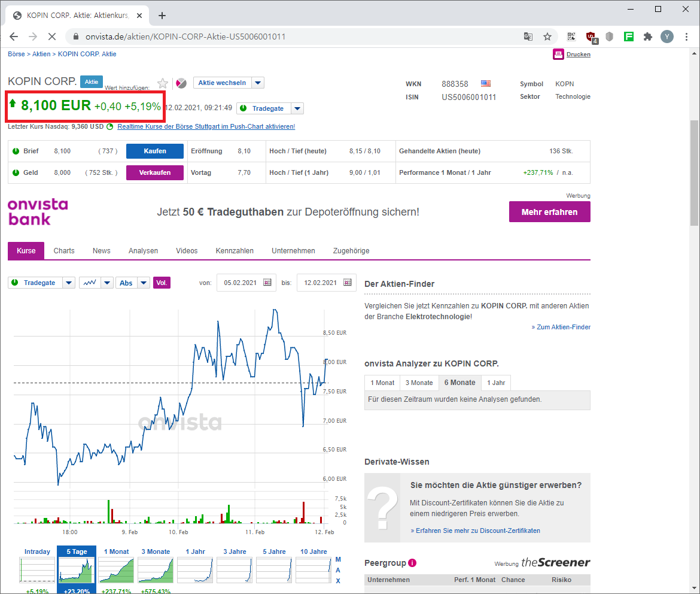Open the Zugehörige tab
This screenshot has height=594, width=700.
[351, 251]
